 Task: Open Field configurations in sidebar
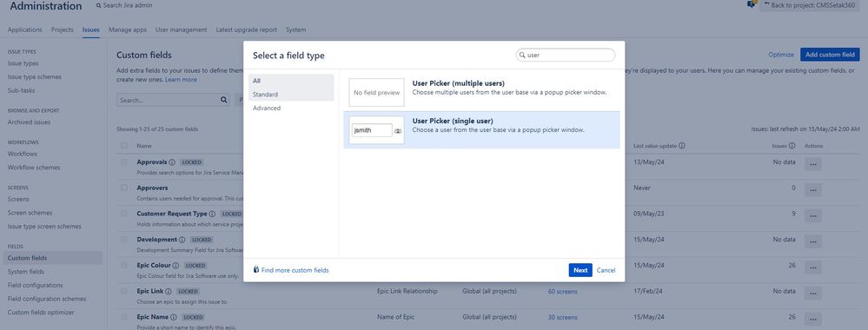click(36, 285)
